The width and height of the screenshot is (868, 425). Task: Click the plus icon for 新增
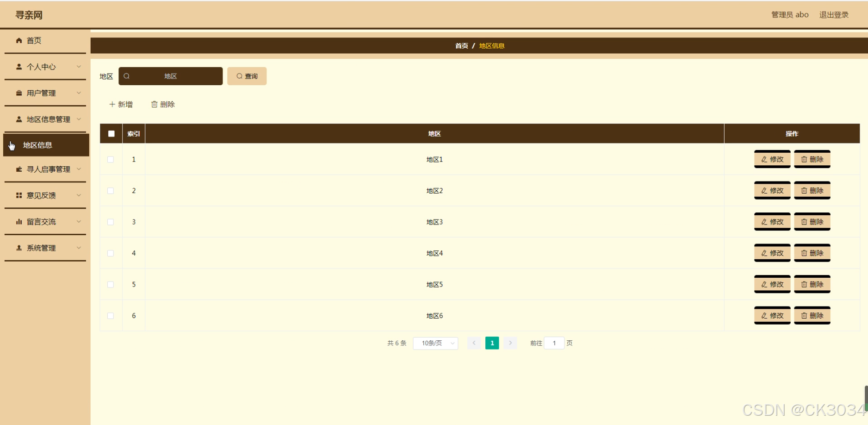pos(112,105)
